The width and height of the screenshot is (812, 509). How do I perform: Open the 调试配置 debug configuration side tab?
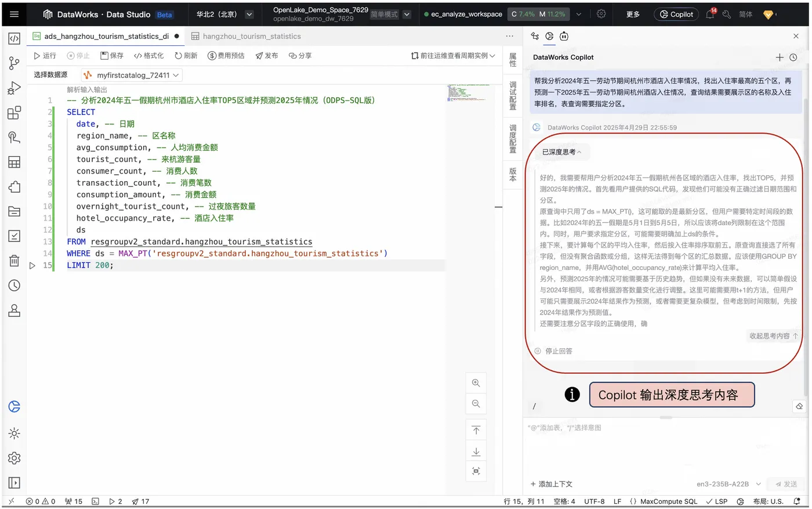(x=513, y=96)
